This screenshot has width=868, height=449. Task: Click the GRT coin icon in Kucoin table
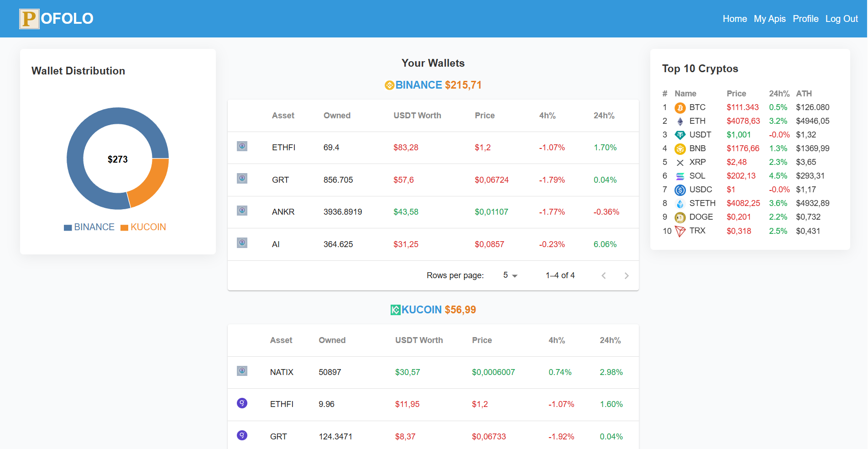click(x=242, y=435)
